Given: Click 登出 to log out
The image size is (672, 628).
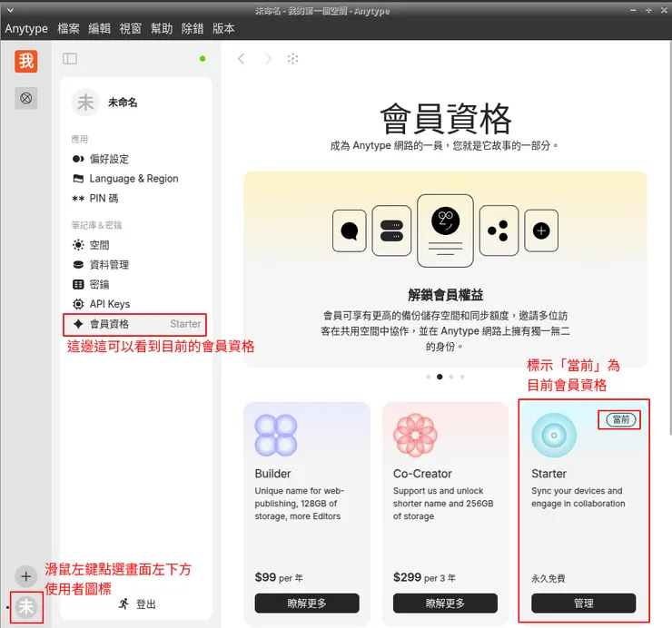Looking at the screenshot, I should coord(137,604).
